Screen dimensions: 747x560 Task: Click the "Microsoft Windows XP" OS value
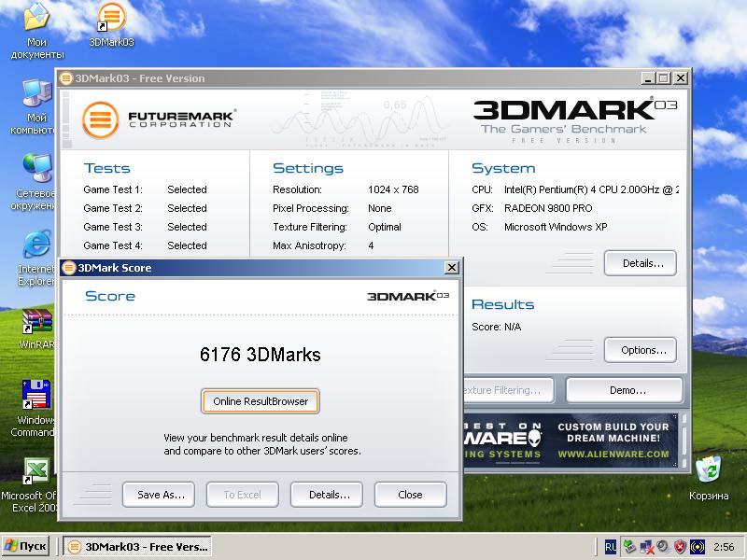pyautogui.click(x=556, y=227)
